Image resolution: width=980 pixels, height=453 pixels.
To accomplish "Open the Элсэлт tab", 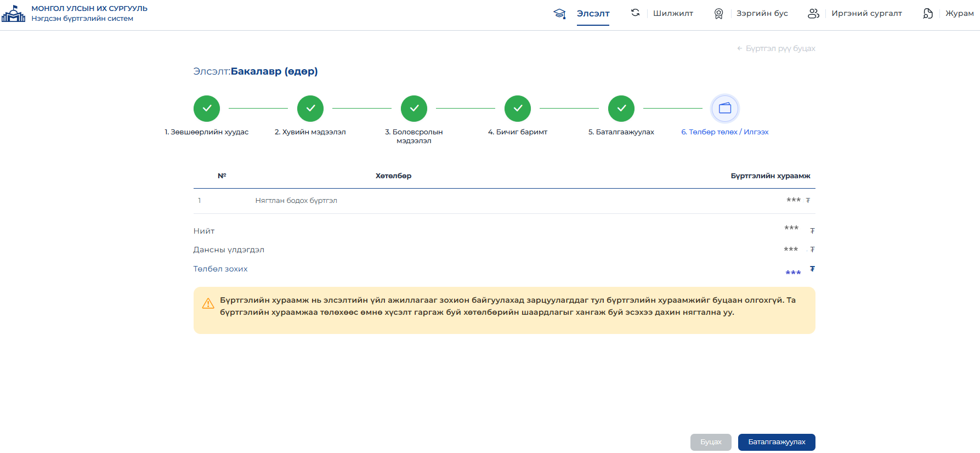I will tap(593, 14).
